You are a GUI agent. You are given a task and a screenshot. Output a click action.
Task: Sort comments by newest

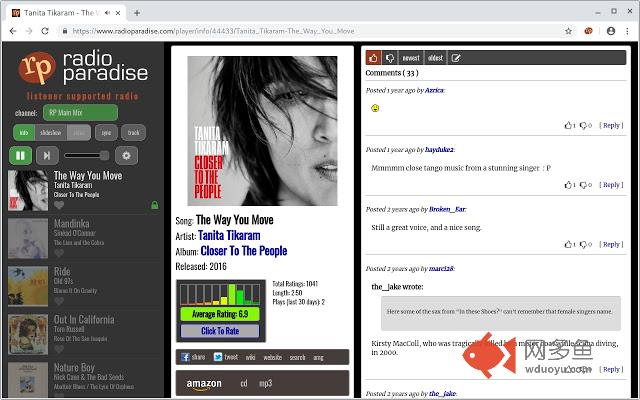point(410,58)
